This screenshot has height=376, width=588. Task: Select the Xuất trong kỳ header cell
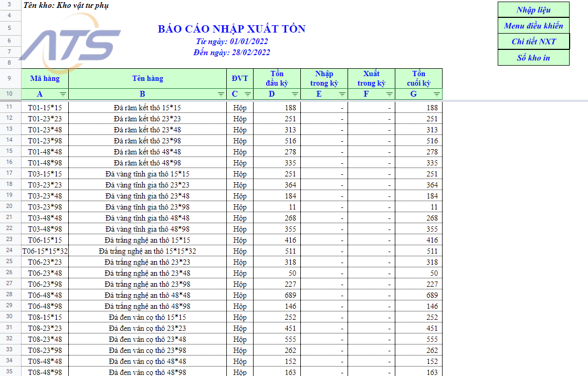372,78
